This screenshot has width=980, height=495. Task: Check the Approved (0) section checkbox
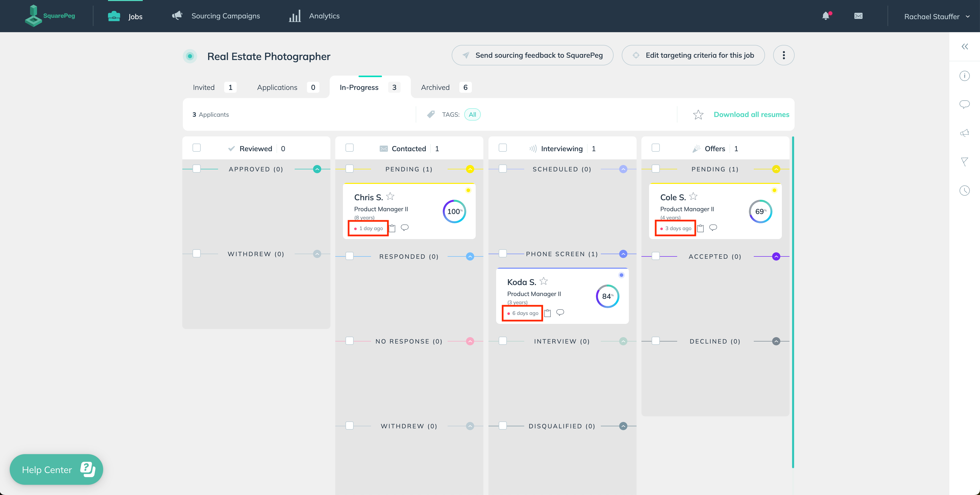point(197,169)
